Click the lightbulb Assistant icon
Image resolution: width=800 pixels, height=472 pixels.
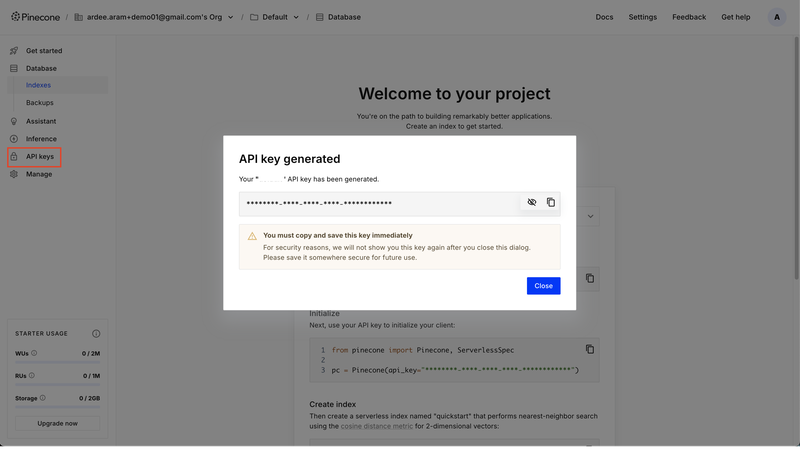point(14,121)
